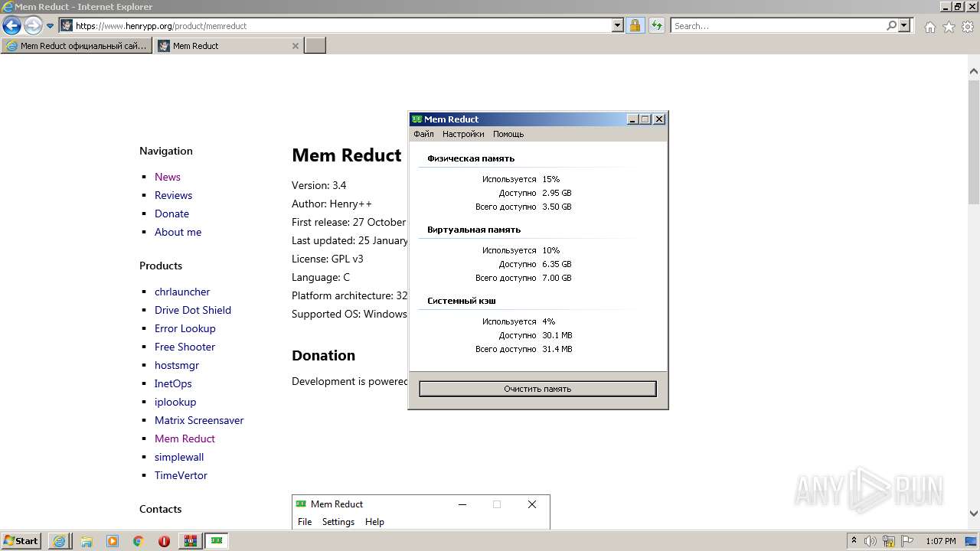Click the 2.95 GB available value
This screenshot has height=551, width=980.
(x=557, y=193)
